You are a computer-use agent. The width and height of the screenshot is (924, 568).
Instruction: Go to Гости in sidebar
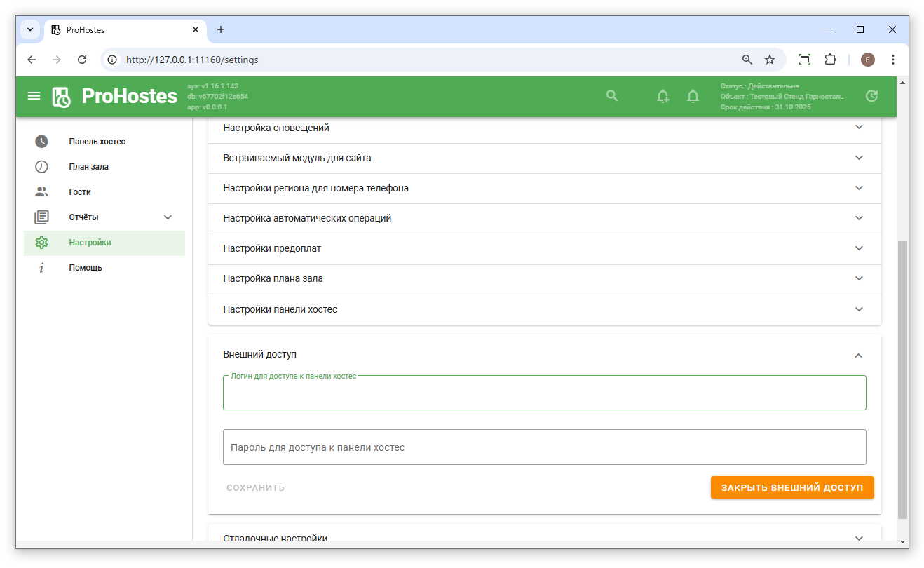coord(80,192)
